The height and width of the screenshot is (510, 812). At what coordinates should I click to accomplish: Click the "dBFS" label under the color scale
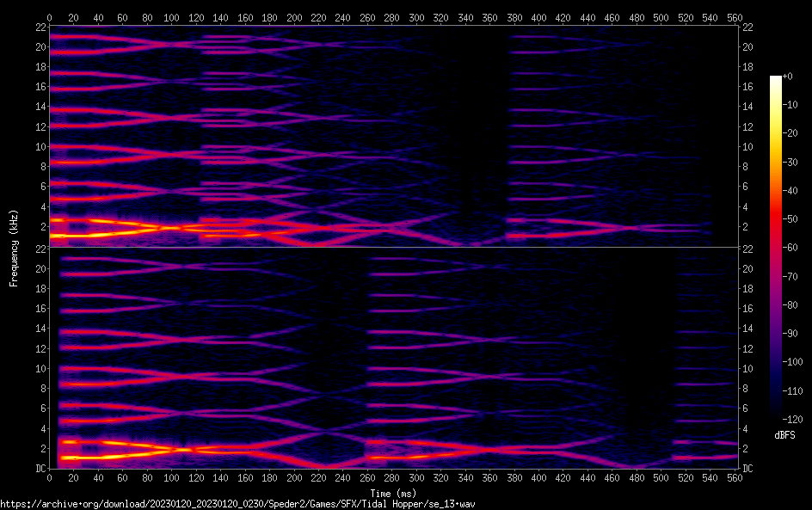tap(784, 436)
